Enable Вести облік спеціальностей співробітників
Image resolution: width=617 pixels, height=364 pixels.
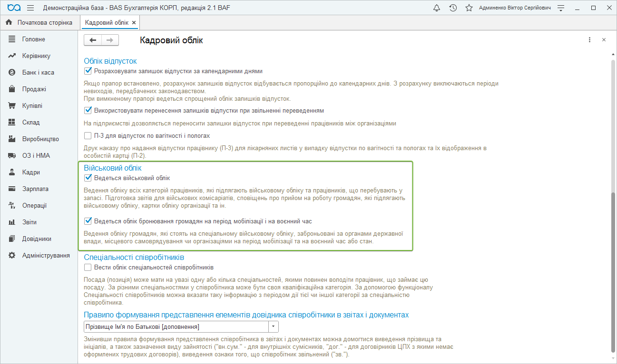pos(88,268)
